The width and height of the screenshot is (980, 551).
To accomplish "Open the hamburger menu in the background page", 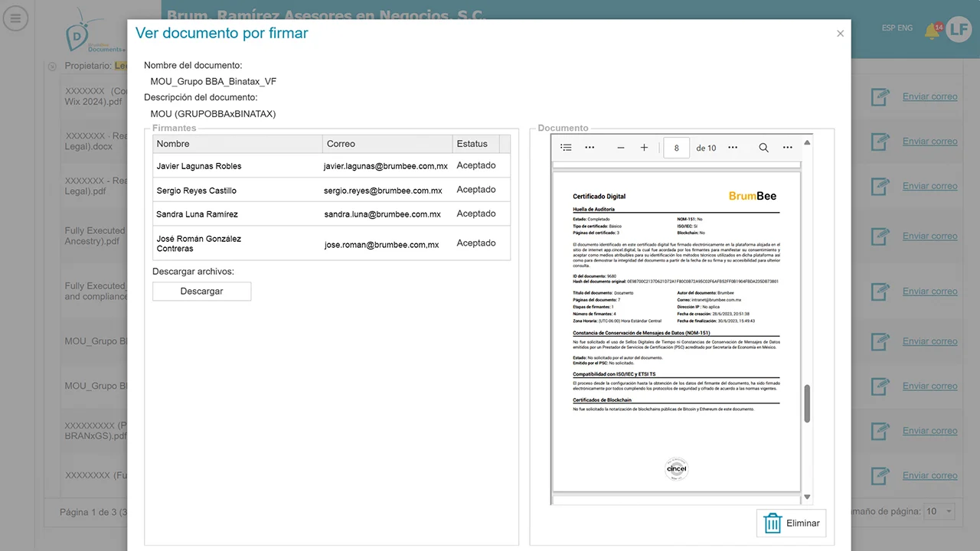I will point(15,18).
